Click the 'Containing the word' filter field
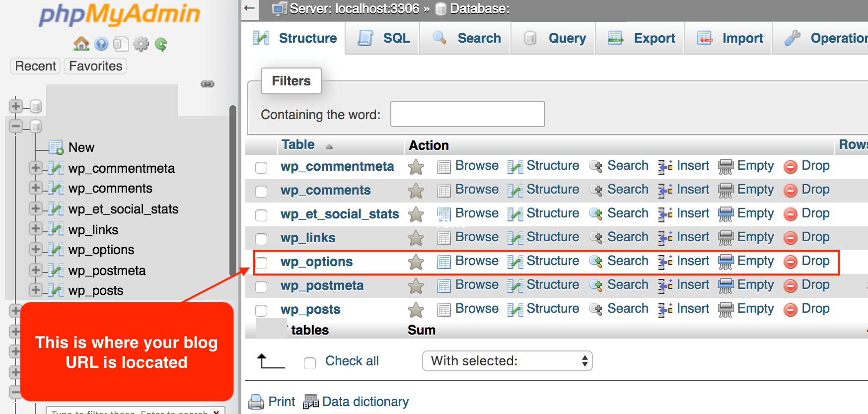Viewport: 868px width, 414px height. click(x=467, y=114)
